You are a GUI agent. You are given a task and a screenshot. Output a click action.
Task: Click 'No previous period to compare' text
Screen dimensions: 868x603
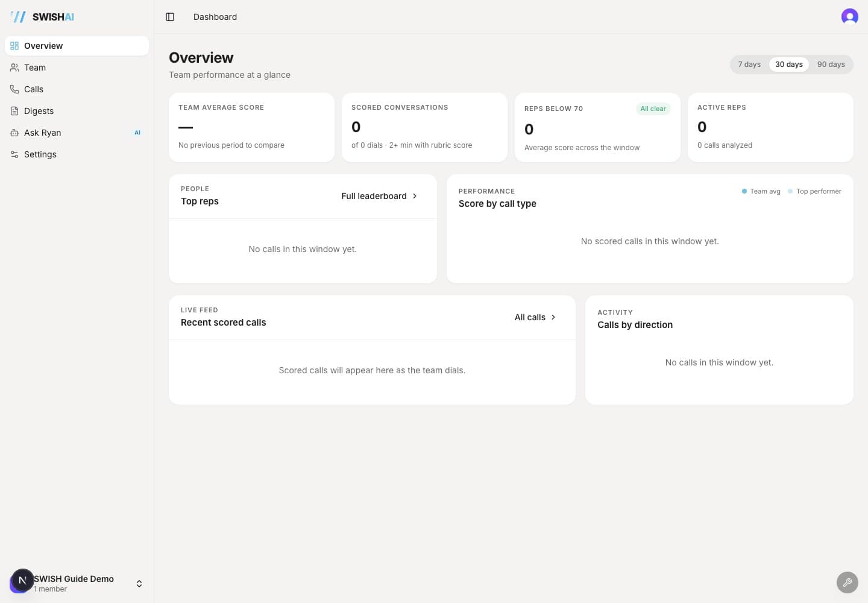click(x=231, y=145)
